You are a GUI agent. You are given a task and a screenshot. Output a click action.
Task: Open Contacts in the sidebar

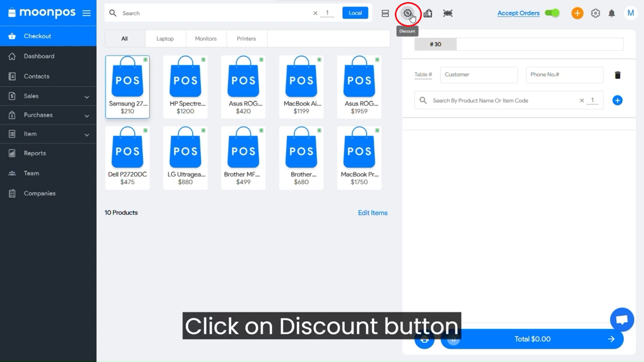(48, 76)
